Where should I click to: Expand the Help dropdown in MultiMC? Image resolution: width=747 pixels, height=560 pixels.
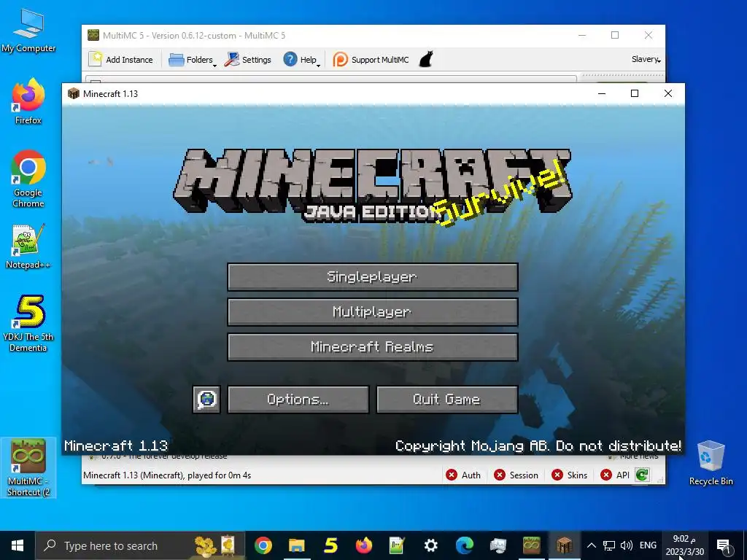[x=301, y=60]
